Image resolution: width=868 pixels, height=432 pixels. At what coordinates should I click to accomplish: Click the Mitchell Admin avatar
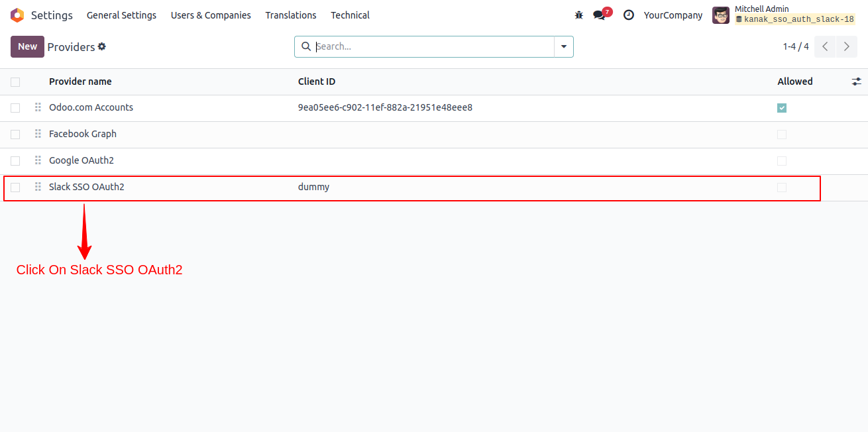pos(721,15)
